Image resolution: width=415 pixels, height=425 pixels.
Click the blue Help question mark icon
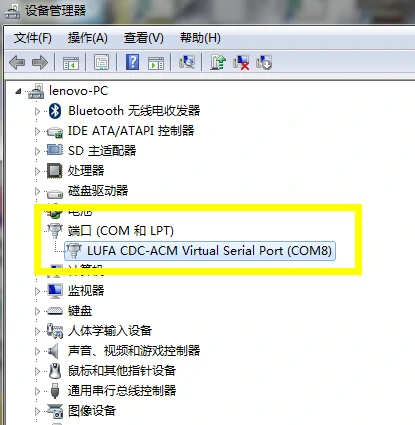pos(132,62)
